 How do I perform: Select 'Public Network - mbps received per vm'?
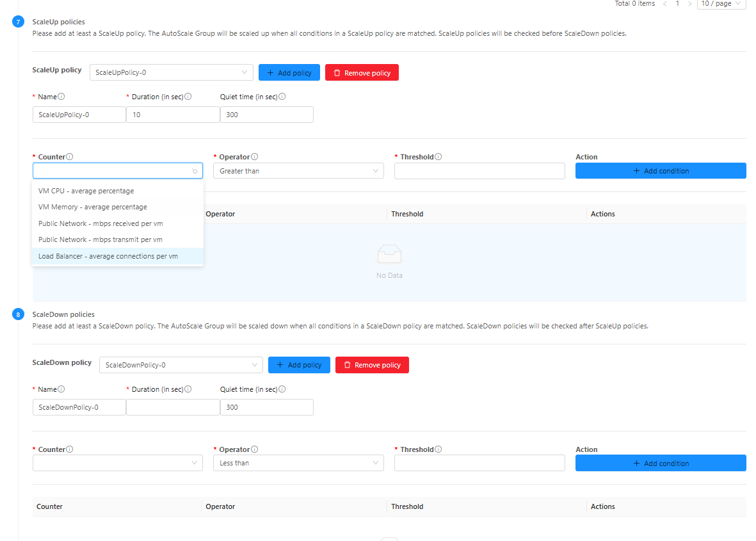pos(101,223)
